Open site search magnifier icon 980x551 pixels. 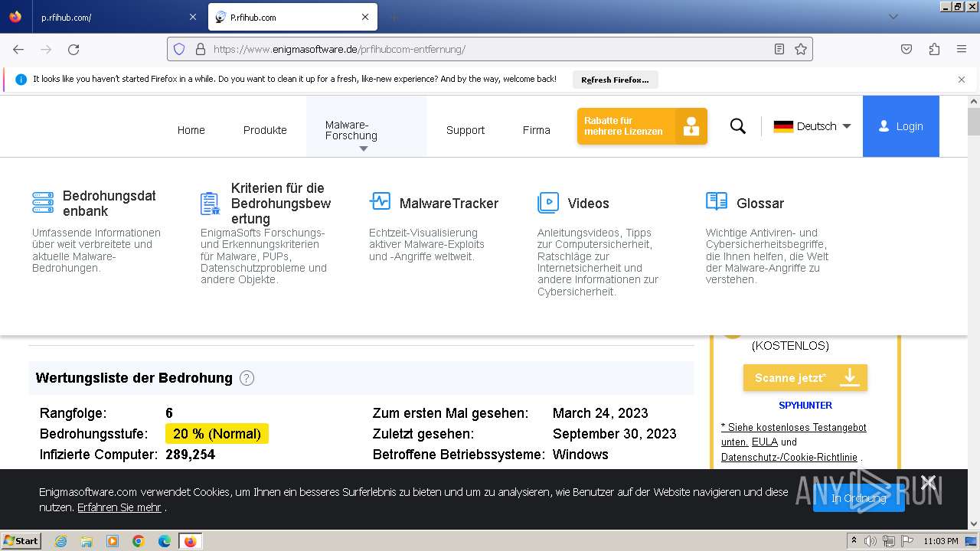click(738, 126)
